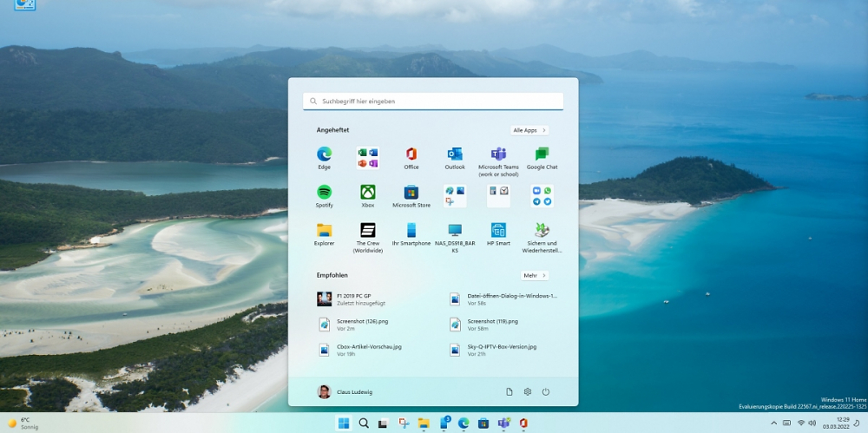Click the Start button on the taskbar

(x=344, y=423)
